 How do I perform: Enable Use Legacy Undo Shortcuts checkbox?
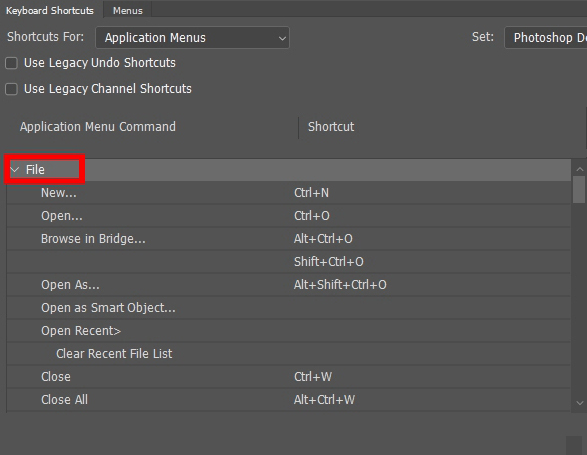(11, 63)
